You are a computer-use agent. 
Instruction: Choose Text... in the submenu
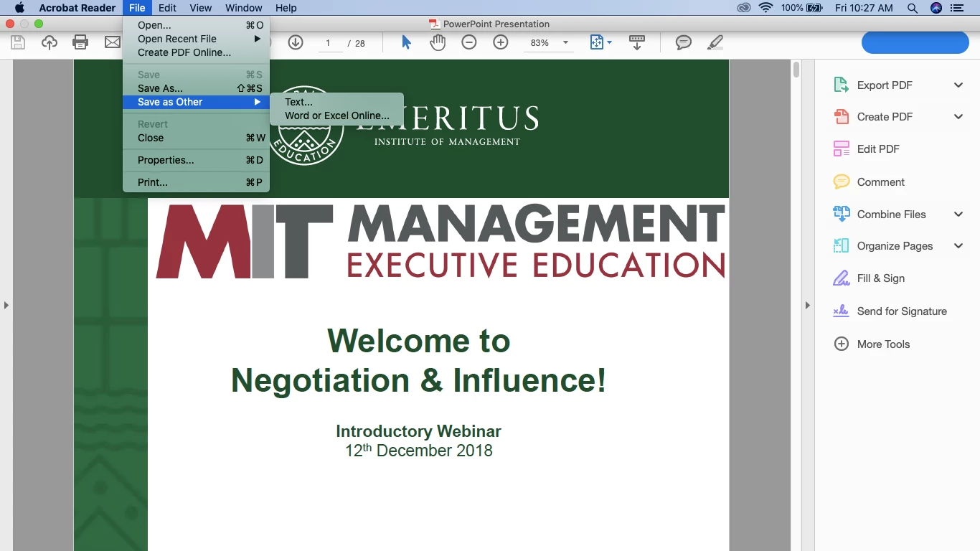pos(336,102)
